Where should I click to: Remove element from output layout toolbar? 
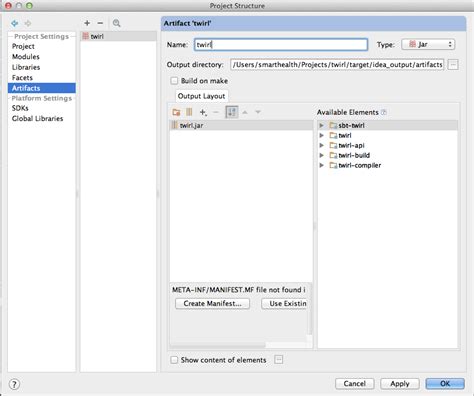[216, 112]
